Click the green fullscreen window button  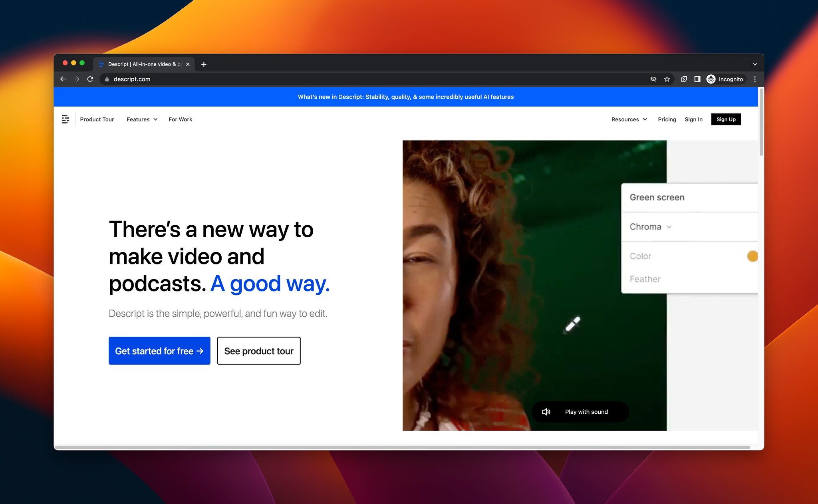pyautogui.click(x=82, y=63)
